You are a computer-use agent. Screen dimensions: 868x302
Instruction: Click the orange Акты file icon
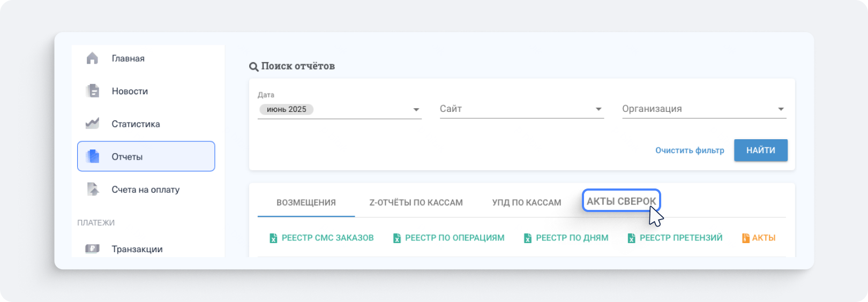click(745, 238)
